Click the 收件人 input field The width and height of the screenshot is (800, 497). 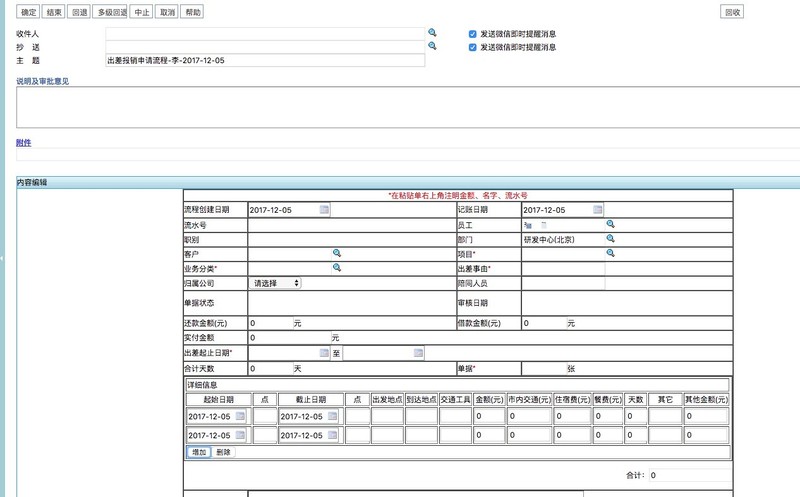pyautogui.click(x=265, y=34)
